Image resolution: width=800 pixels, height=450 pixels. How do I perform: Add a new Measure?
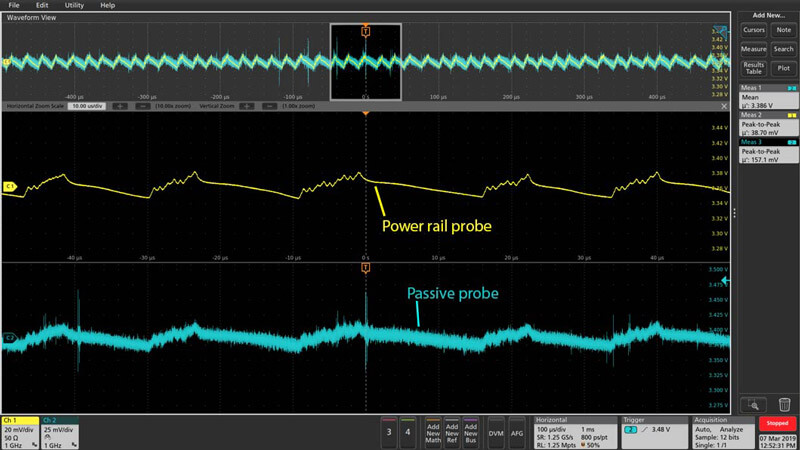(754, 48)
